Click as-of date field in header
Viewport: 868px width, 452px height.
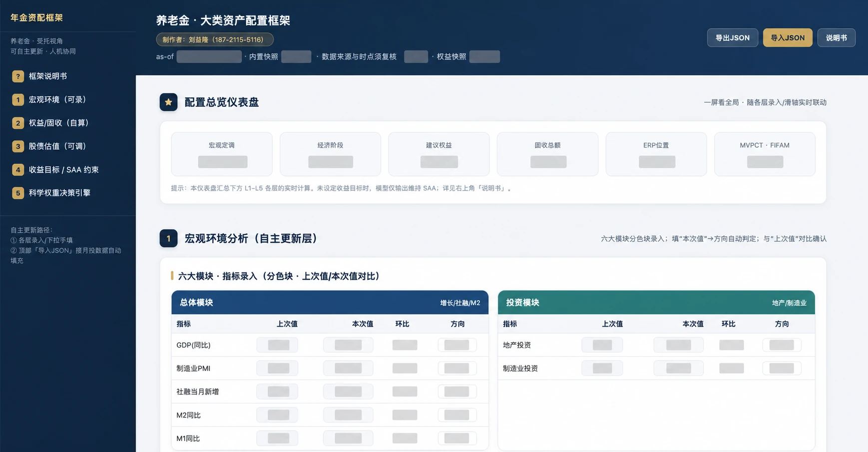pos(209,56)
